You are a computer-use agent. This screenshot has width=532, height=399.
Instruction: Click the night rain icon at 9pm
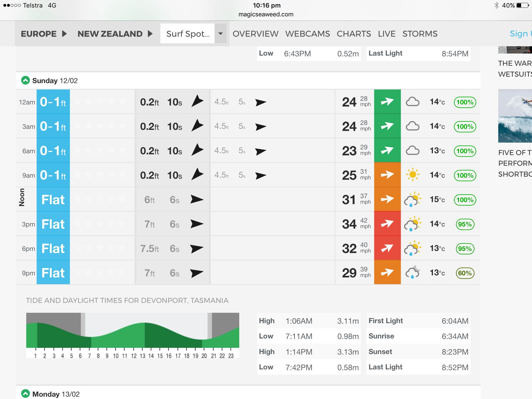(413, 272)
